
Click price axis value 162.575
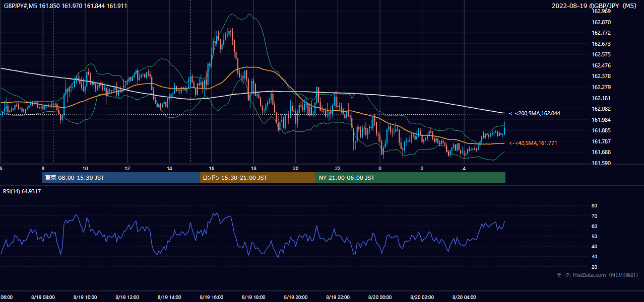pyautogui.click(x=601, y=54)
